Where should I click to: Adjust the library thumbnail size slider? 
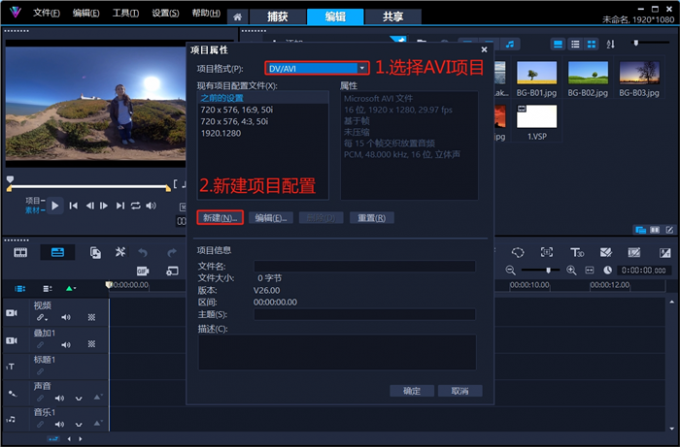(x=636, y=43)
